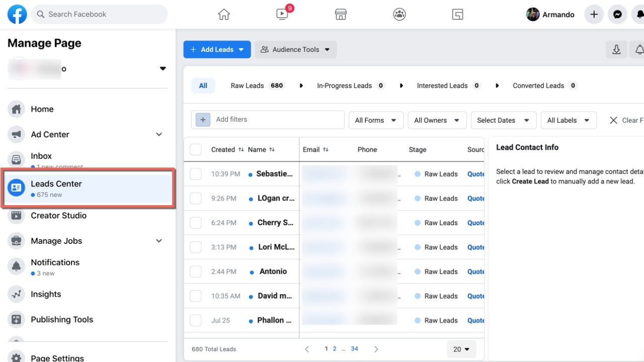This screenshot has width=644, height=362.
Task: Check the box for David m... lead
Action: tap(196, 296)
